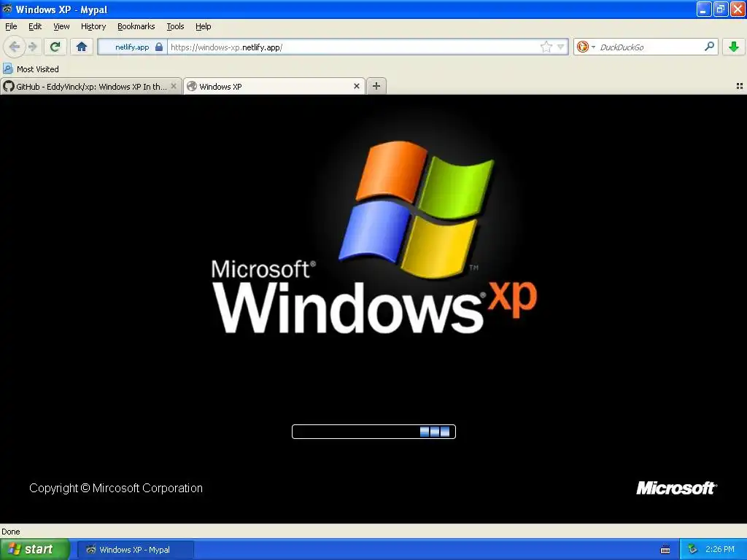Open the Bookmarks menu

136,26
